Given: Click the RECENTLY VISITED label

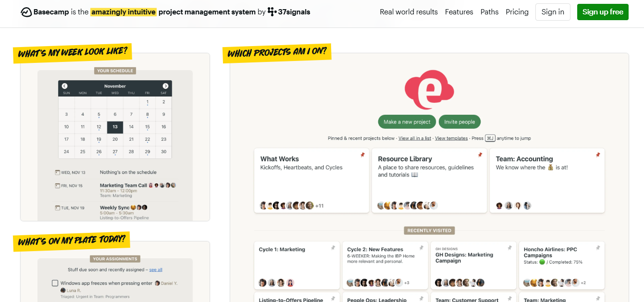Looking at the screenshot, I should tap(429, 230).
